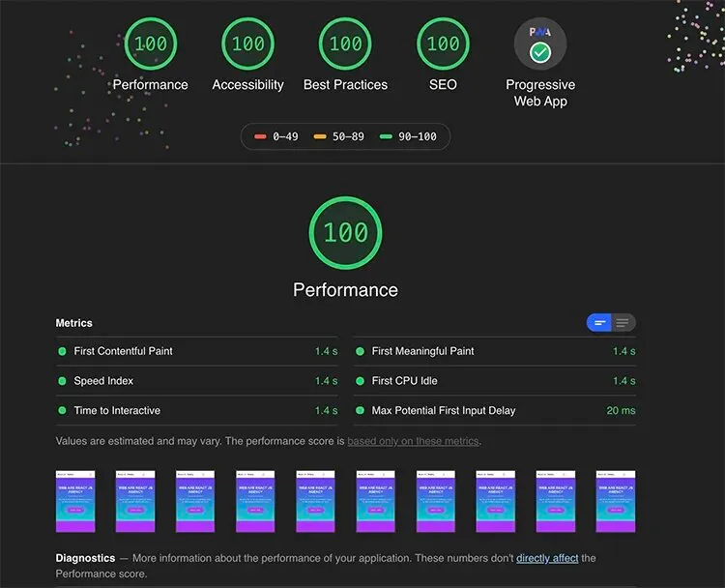Viewport: 725px width, 588px height.
Task: Follow the 'directly affect' link
Action: pyautogui.click(x=547, y=558)
